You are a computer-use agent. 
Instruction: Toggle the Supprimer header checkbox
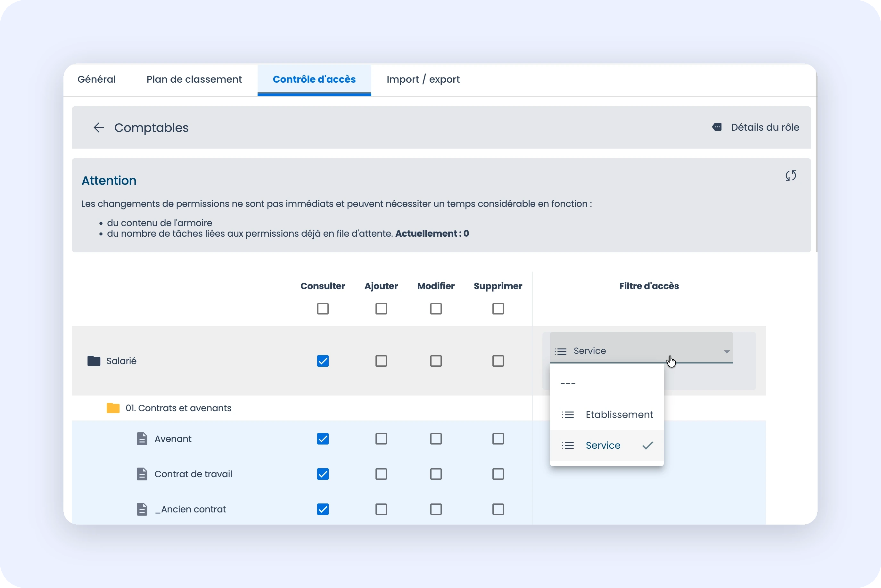pos(498,309)
